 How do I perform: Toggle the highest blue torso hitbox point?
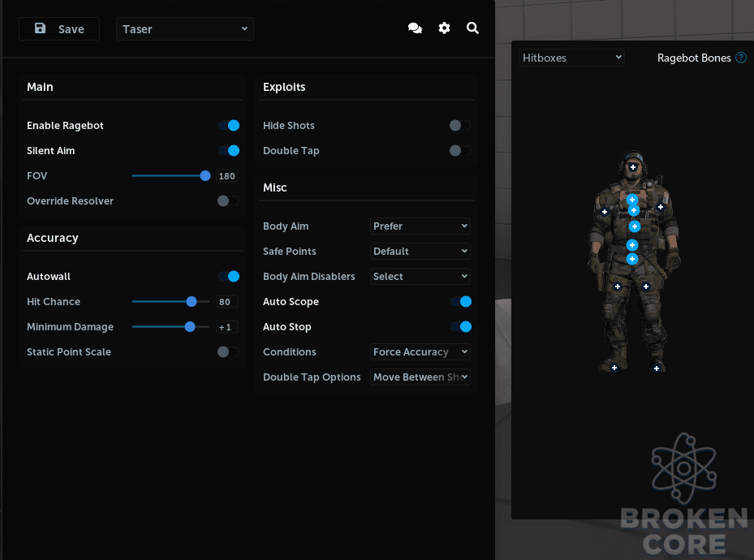pyautogui.click(x=632, y=200)
